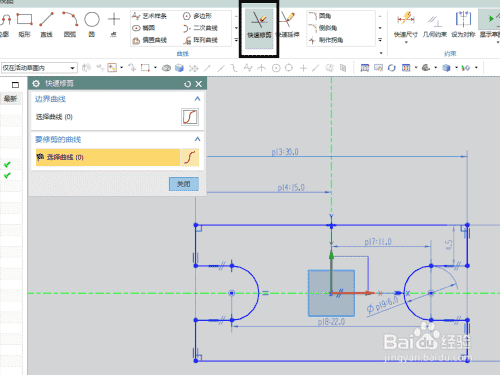Choose the Studio Spline (艺术样条) command
Viewport: 500px width, 375px height.
(x=149, y=16)
